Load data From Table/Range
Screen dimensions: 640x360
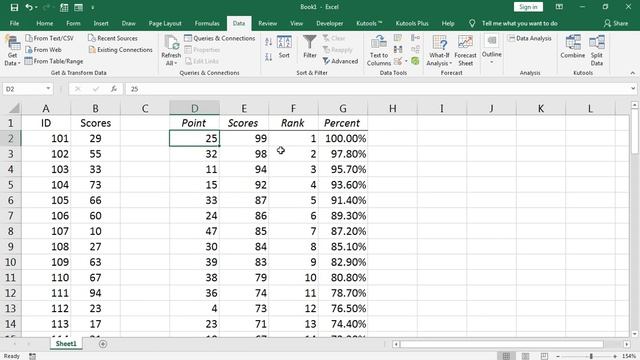54,61
